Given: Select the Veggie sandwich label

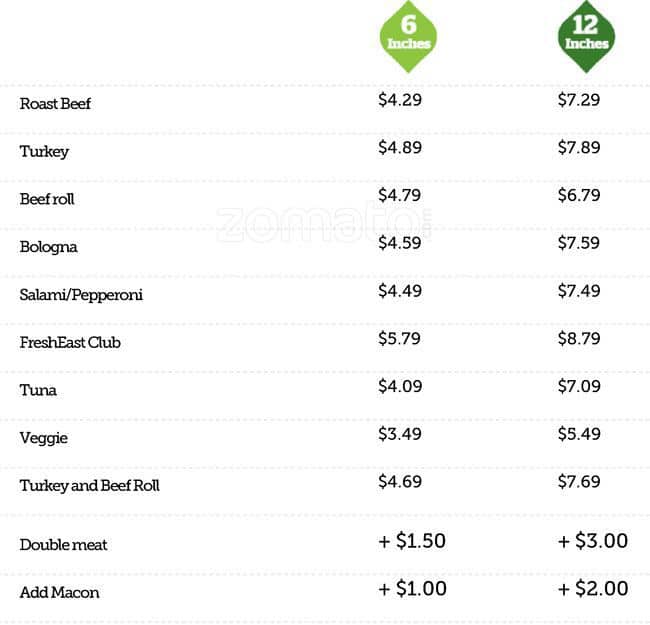Looking at the screenshot, I should 44,438.
